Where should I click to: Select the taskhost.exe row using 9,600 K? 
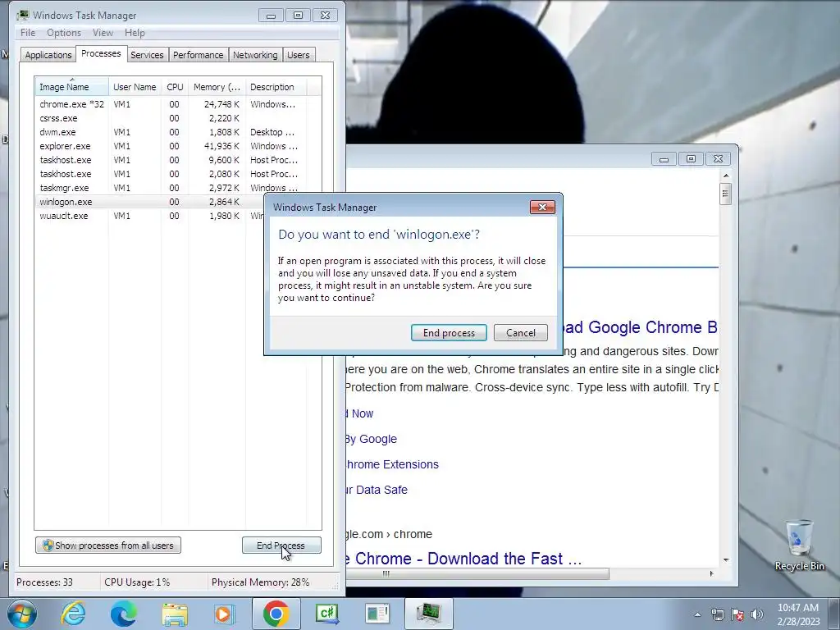pyautogui.click(x=178, y=160)
